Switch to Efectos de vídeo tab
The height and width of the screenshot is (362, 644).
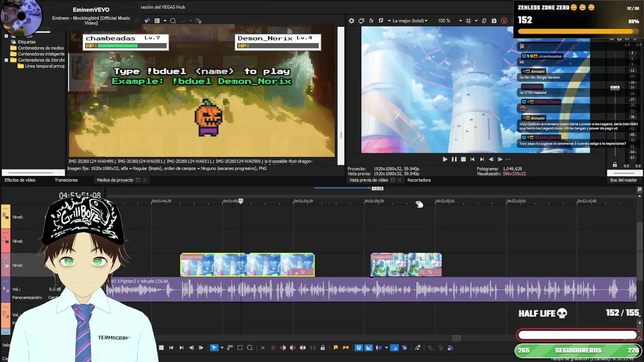pyautogui.click(x=20, y=180)
